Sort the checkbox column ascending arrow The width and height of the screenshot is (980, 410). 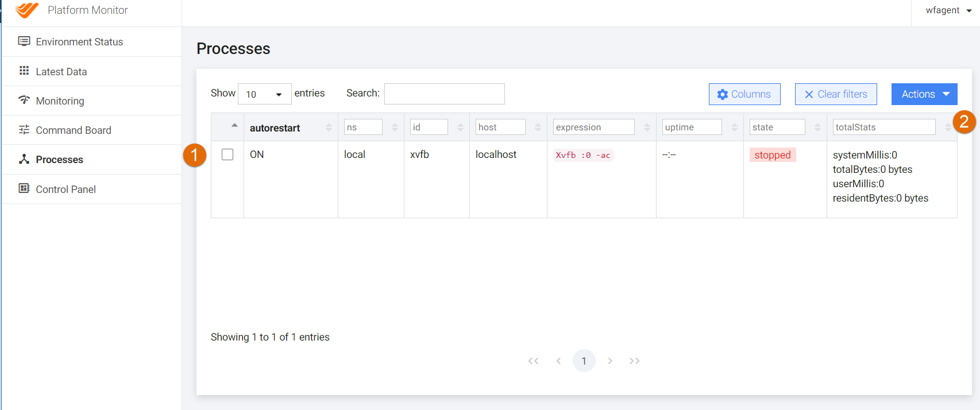pos(234,125)
